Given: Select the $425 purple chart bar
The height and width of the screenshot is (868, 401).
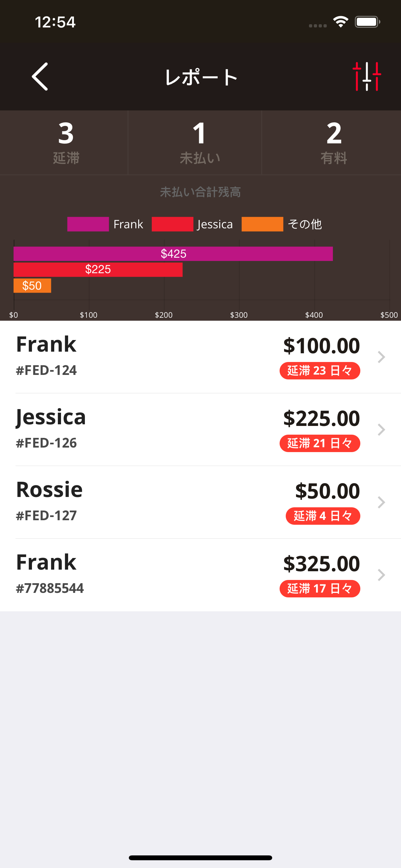Looking at the screenshot, I should (x=173, y=254).
